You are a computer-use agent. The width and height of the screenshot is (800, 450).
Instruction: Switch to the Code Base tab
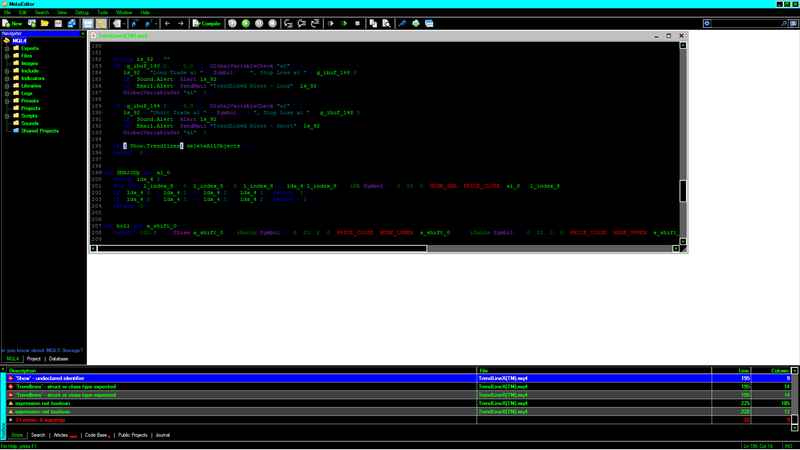point(96,435)
